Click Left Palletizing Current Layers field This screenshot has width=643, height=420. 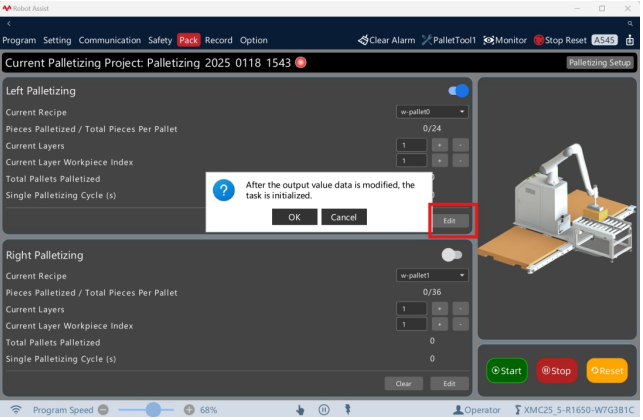point(411,145)
